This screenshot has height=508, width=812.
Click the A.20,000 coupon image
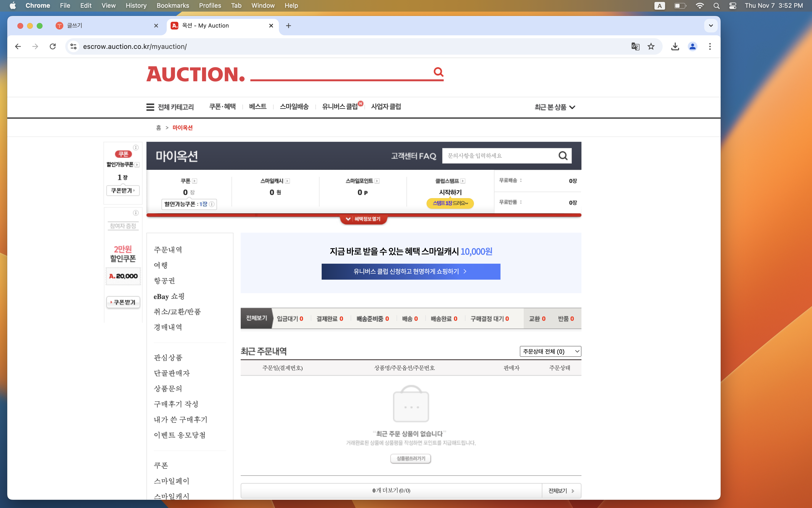[x=123, y=276]
